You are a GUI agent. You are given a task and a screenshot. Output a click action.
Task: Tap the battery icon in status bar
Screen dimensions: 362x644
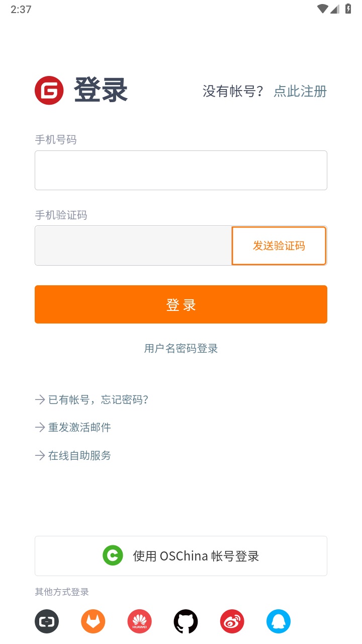(348, 9)
